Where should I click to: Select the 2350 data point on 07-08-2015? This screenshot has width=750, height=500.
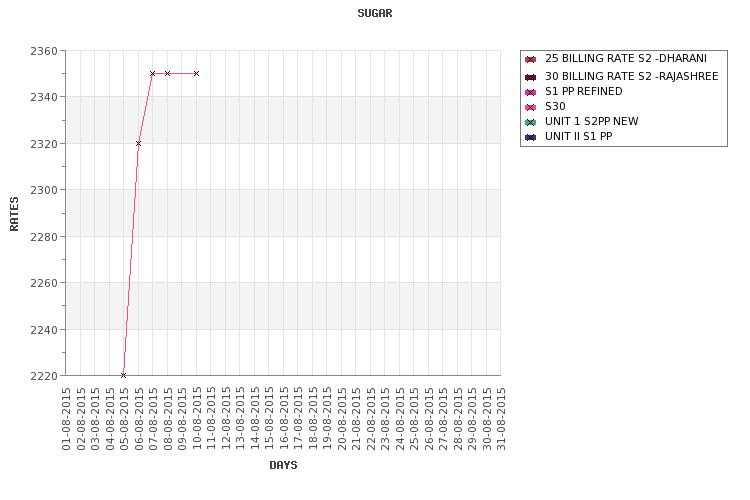pyautogui.click(x=153, y=74)
